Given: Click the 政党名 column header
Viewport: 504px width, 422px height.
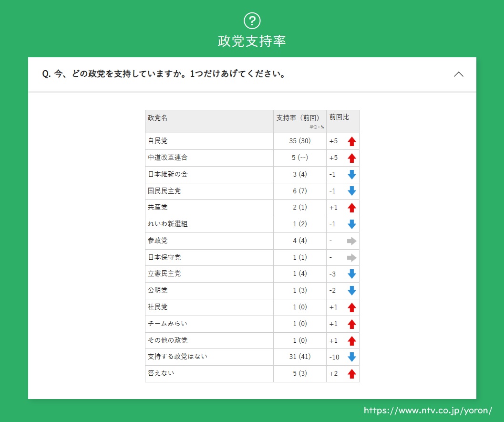Looking at the screenshot, I should point(158,117).
